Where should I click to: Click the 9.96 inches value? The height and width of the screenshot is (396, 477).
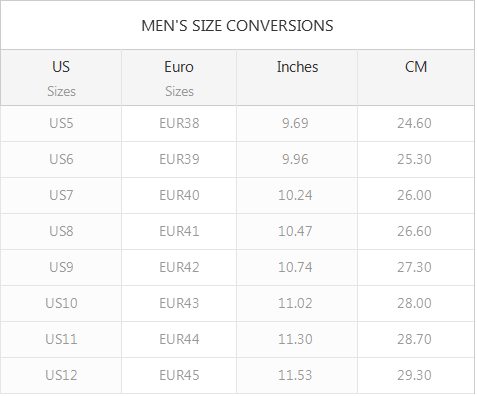click(295, 159)
